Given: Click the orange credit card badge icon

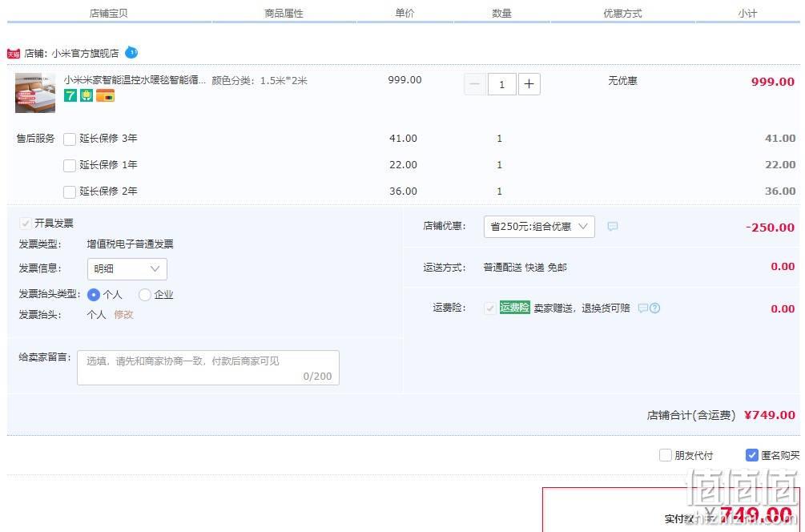Looking at the screenshot, I should point(105,95).
